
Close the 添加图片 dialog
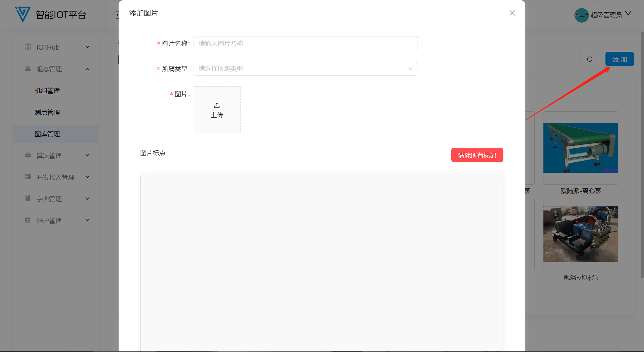click(512, 13)
